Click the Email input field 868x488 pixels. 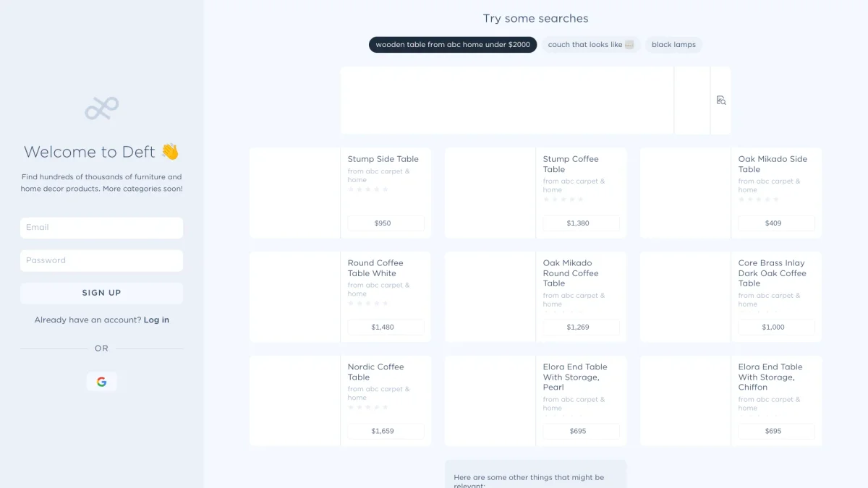[x=101, y=228]
